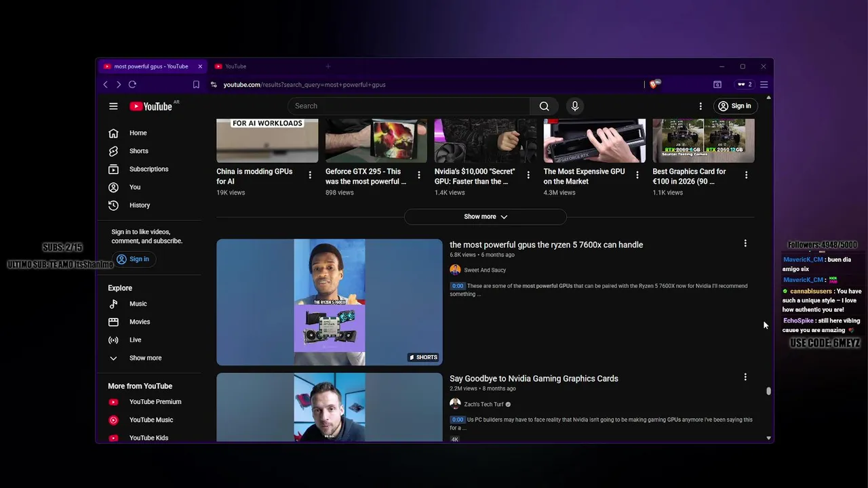Activate voice search microphone
The image size is (868, 488).
click(x=575, y=106)
